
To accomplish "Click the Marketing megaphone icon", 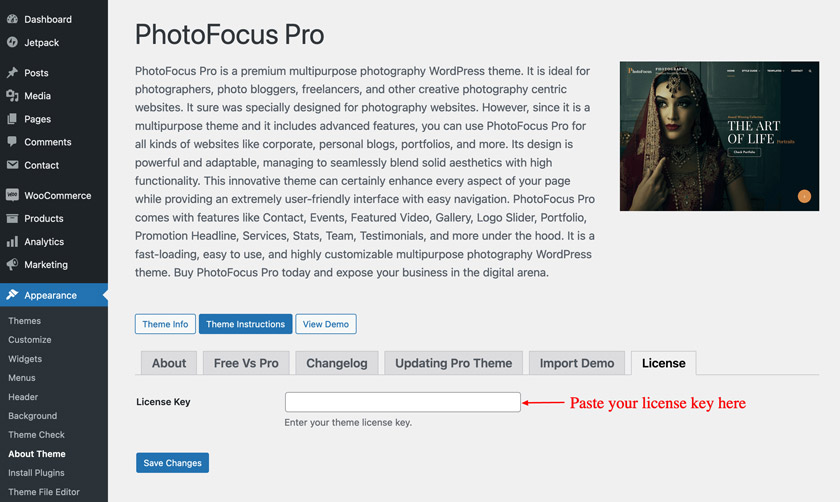I will click(x=12, y=265).
